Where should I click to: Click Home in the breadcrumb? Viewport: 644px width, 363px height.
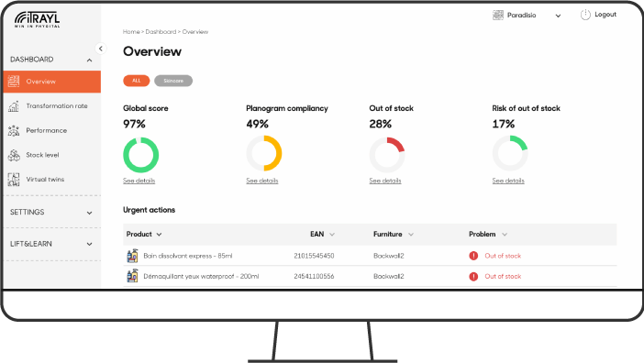pyautogui.click(x=131, y=31)
